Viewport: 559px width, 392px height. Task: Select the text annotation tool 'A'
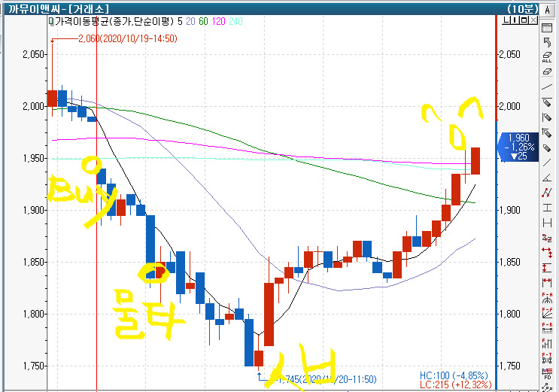(548, 21)
